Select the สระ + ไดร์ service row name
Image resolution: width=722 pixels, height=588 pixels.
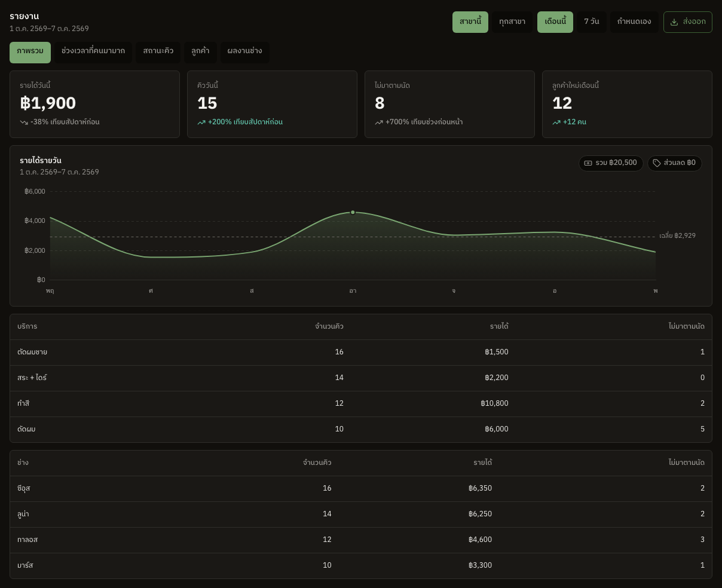click(32, 378)
